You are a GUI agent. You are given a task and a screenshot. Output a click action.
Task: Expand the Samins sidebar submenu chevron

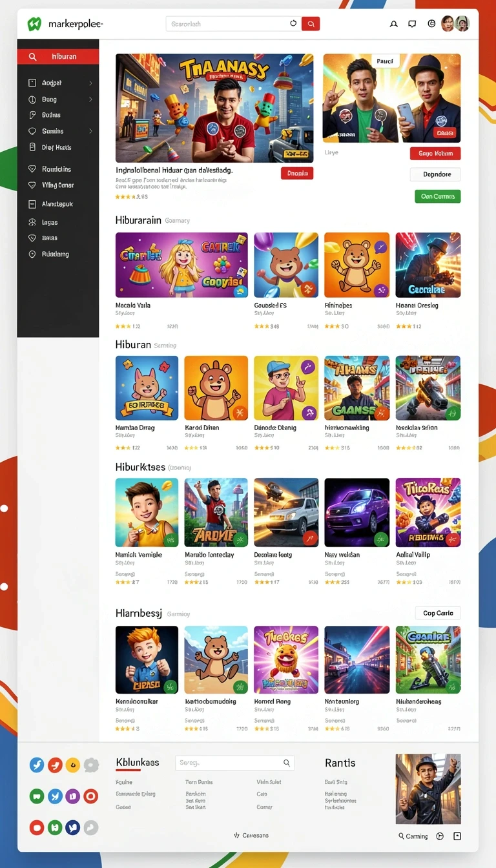[x=90, y=131]
